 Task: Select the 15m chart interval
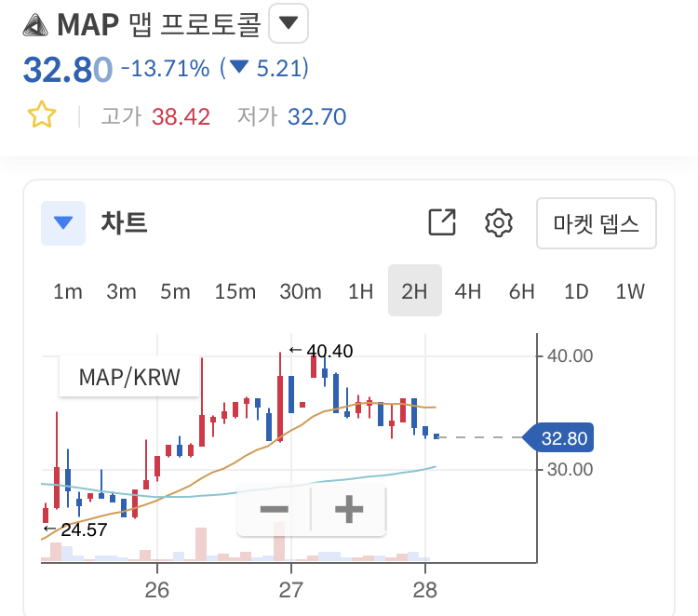tap(235, 291)
